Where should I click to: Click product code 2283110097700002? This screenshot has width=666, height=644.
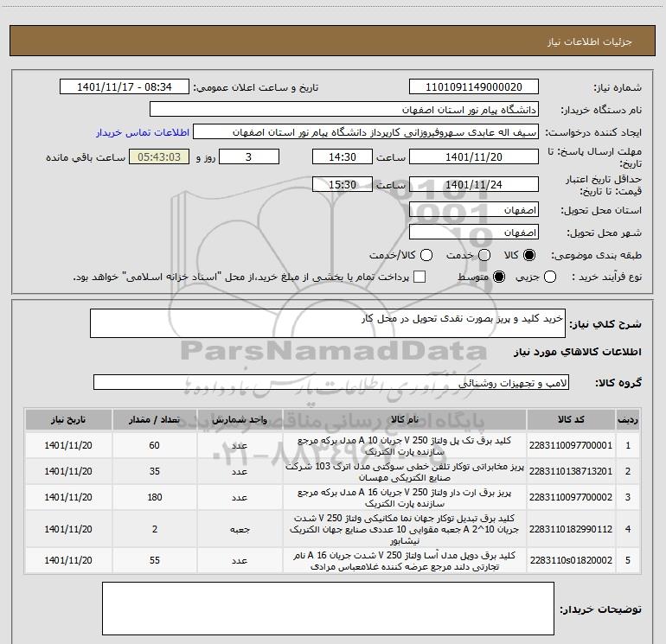(571, 497)
